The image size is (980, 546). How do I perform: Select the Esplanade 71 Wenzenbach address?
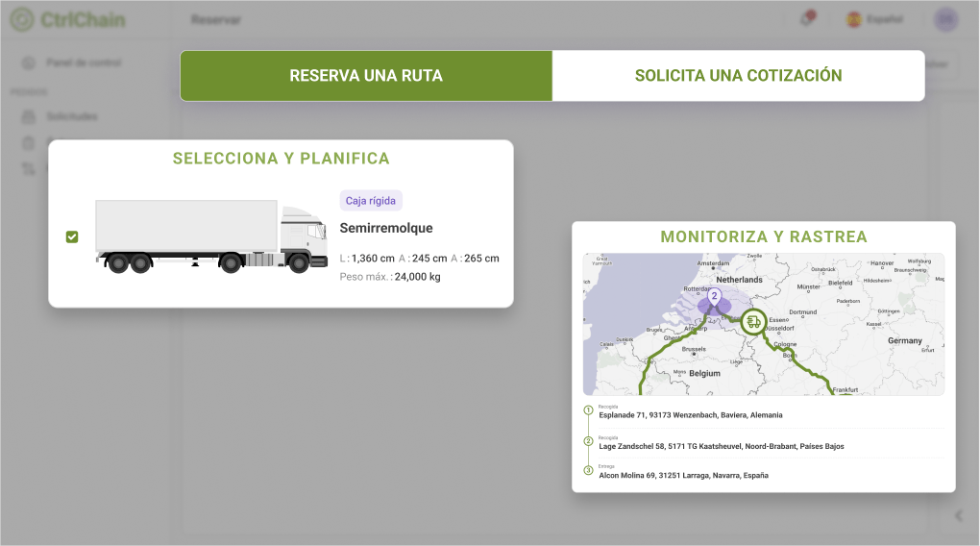tap(691, 415)
